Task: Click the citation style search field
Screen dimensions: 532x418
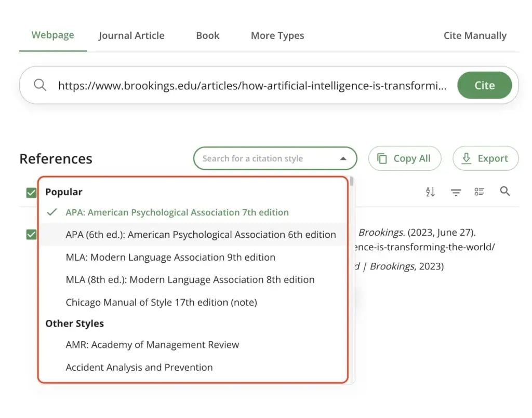Action: pyautogui.click(x=265, y=159)
